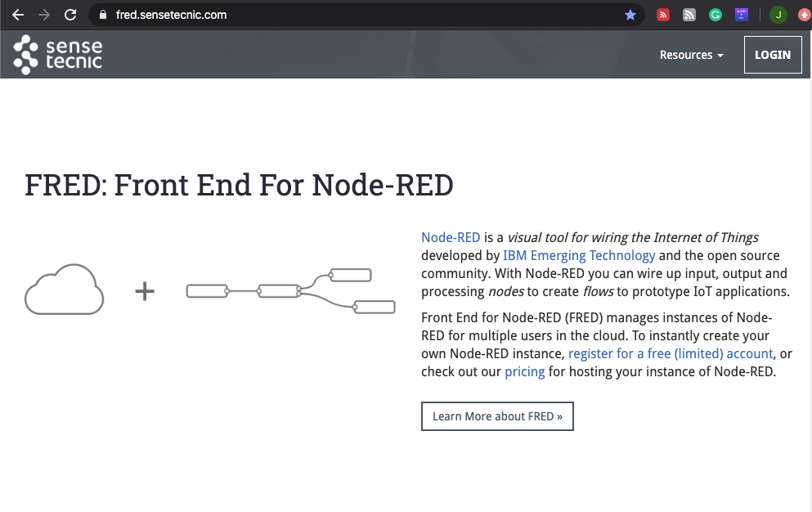Click the red update arrow icon

tap(805, 15)
